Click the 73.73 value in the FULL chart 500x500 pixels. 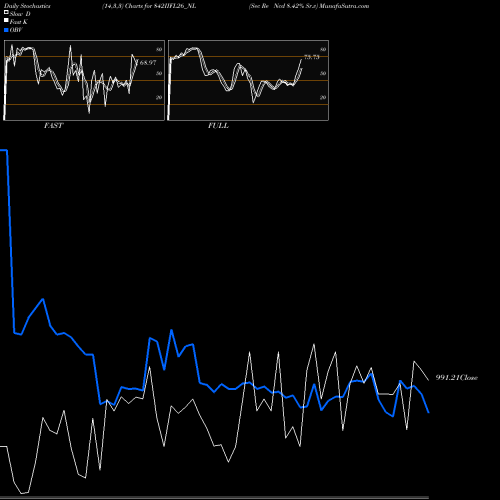coord(312,57)
